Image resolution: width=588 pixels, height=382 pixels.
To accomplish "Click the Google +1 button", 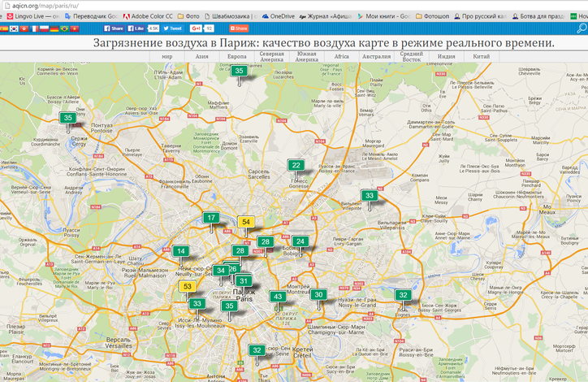I will tap(196, 28).
